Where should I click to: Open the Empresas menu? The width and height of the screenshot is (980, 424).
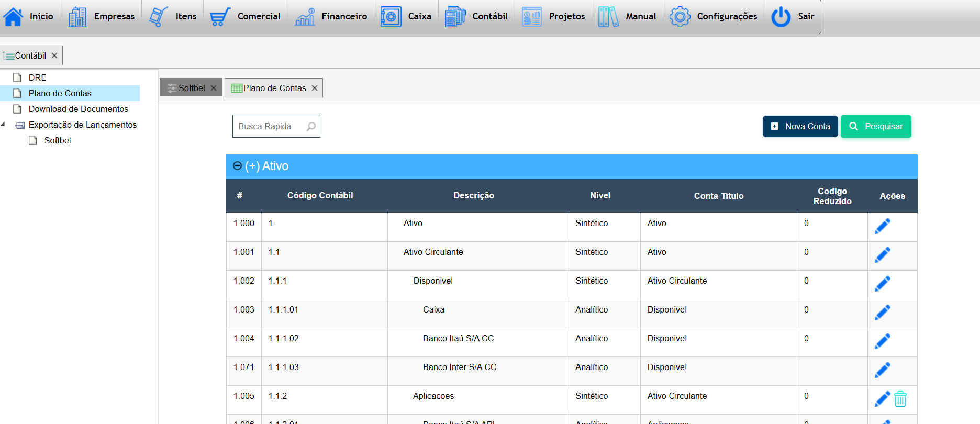point(101,17)
